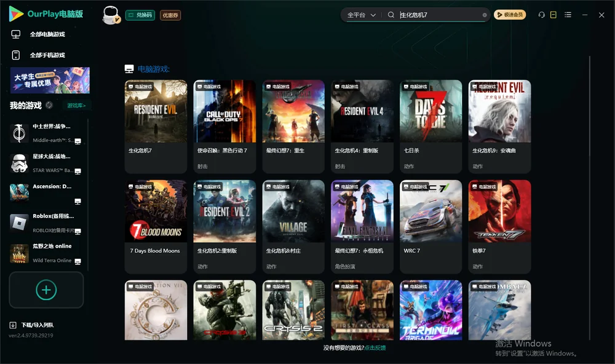Open 生化危机9：安魂曲 game card
This screenshot has height=364, width=615.
coord(499,126)
